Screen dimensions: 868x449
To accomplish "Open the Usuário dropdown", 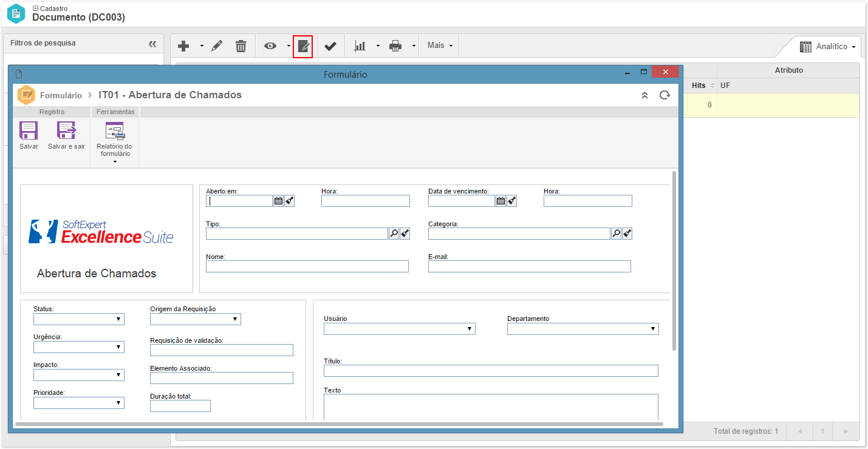I will tap(400, 329).
